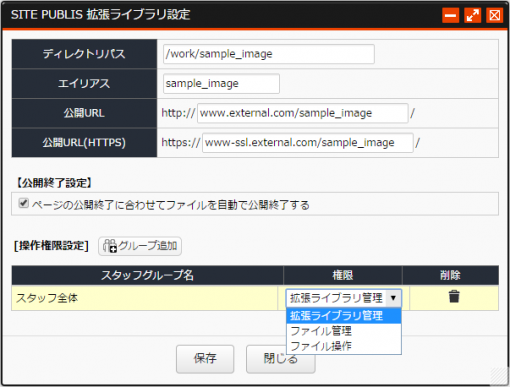
Task: Click the 保存 button
Action: (x=205, y=359)
